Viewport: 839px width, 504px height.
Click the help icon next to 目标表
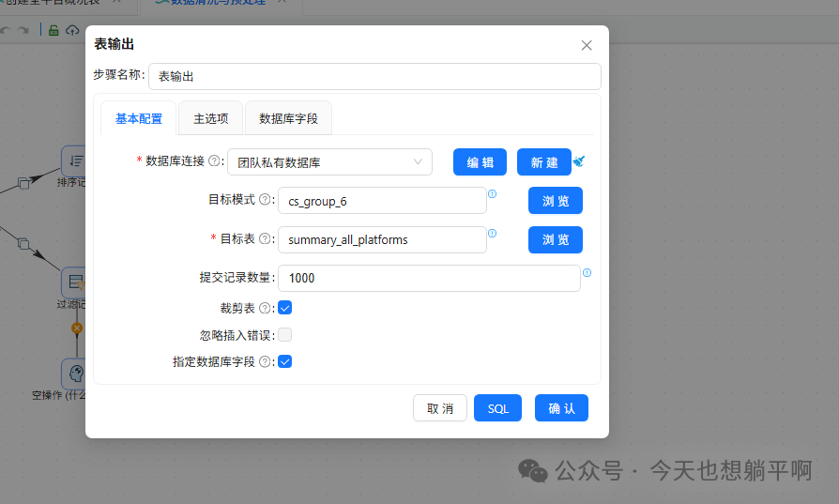tap(265, 238)
